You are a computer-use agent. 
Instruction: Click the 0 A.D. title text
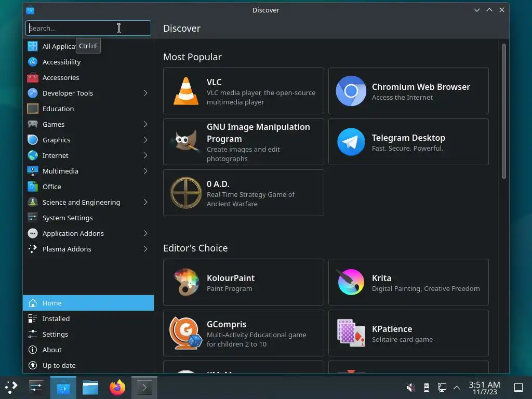pos(218,184)
